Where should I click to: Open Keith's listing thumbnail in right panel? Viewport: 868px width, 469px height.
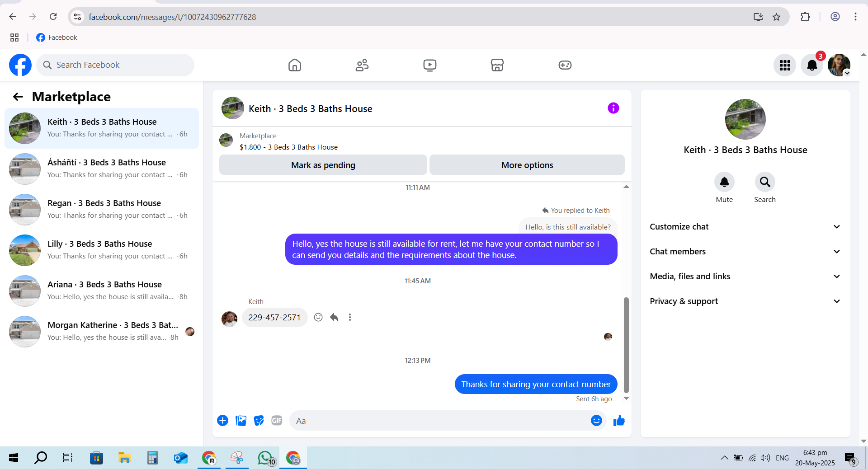click(x=745, y=119)
